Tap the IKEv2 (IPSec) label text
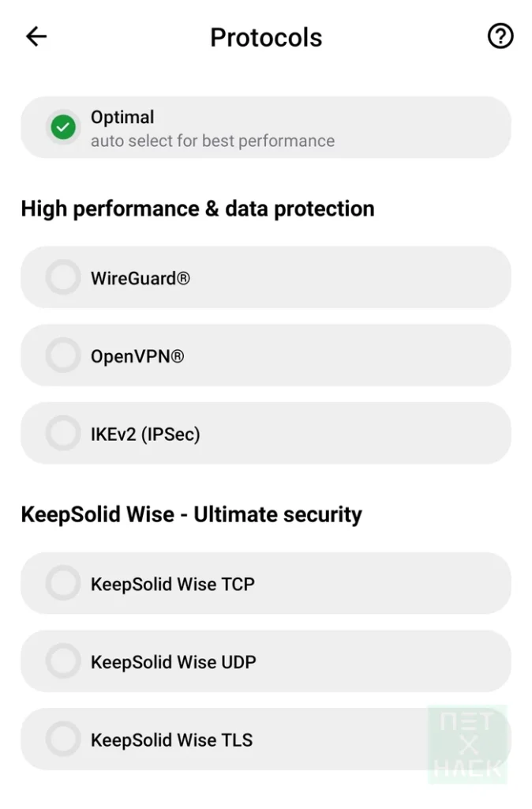 145,434
